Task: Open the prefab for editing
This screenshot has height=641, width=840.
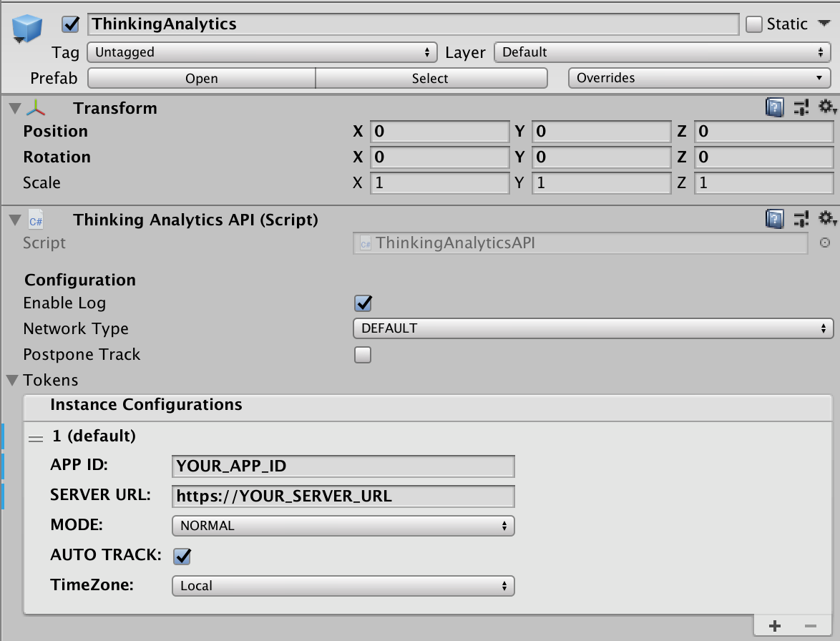Action: 200,78
